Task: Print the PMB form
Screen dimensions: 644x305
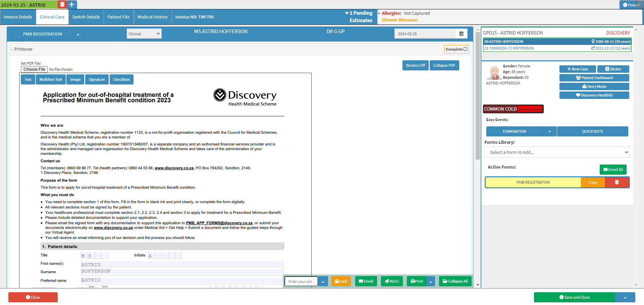Action: (417, 281)
